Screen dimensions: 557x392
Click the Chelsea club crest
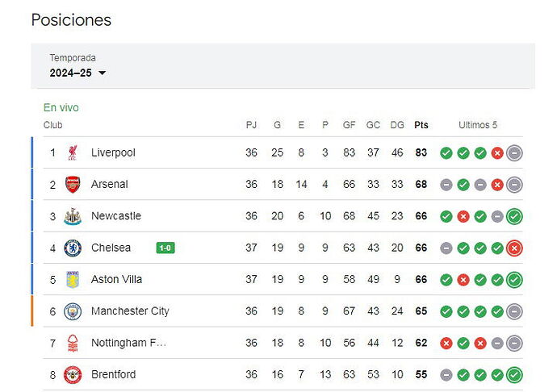[73, 248]
